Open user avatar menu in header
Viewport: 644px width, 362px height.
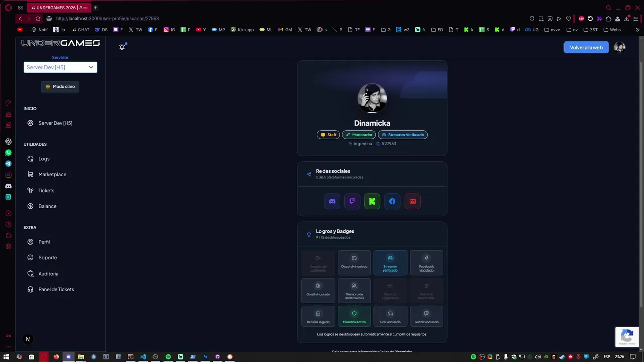pos(620,47)
